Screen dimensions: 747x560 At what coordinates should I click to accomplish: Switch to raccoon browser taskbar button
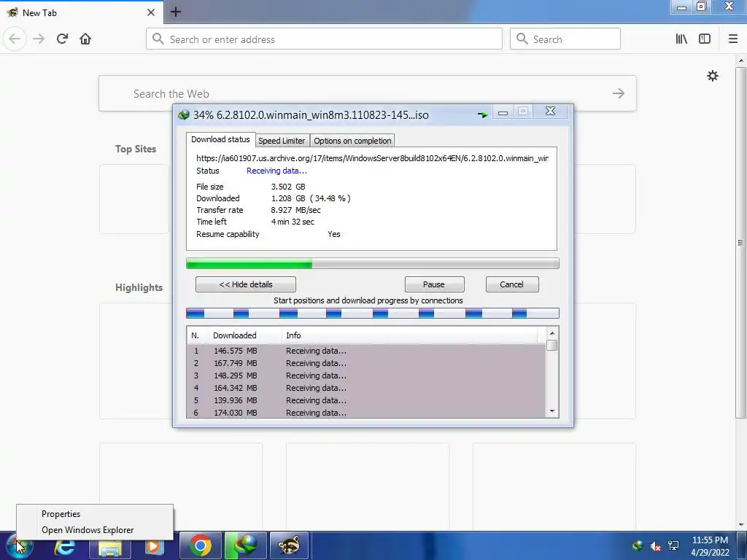point(289,545)
